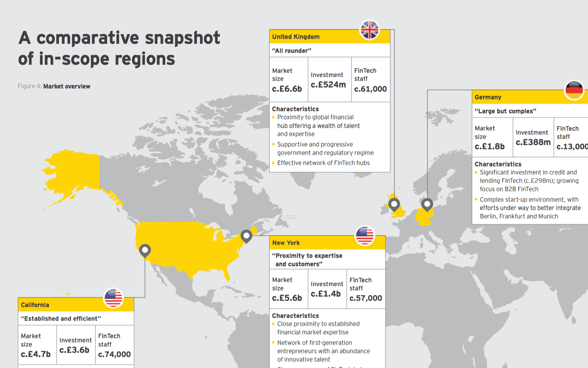Click New York investment 'c.£1.4b'

(326, 294)
